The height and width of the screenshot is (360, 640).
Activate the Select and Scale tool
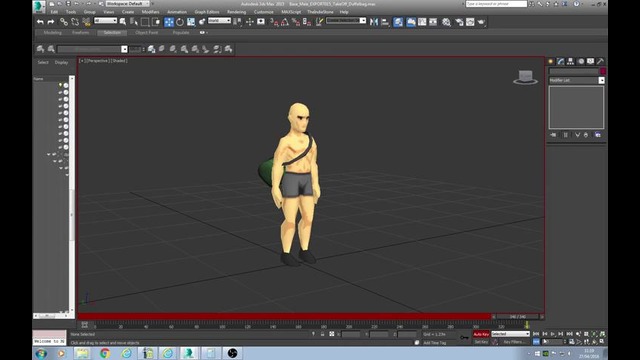point(191,22)
